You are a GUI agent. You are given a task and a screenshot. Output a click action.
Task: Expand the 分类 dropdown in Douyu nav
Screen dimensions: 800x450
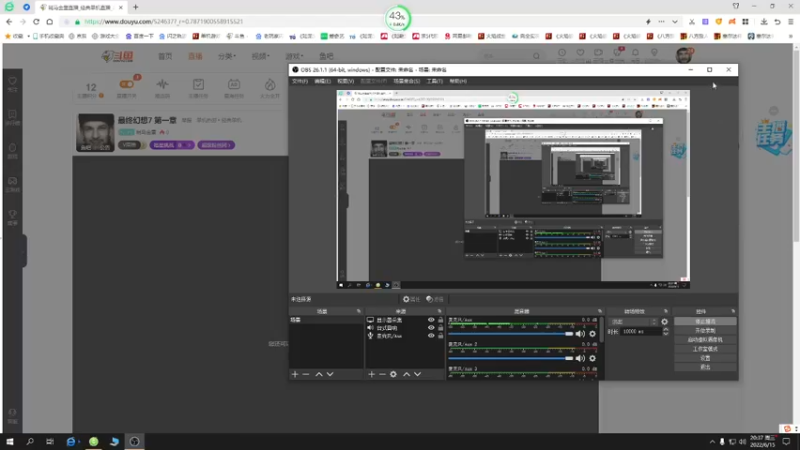227,56
